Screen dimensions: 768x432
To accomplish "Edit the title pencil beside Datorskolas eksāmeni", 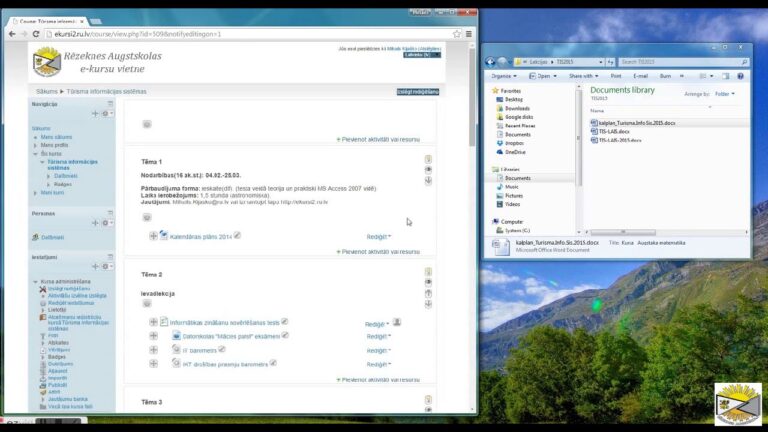I will 285,336.
